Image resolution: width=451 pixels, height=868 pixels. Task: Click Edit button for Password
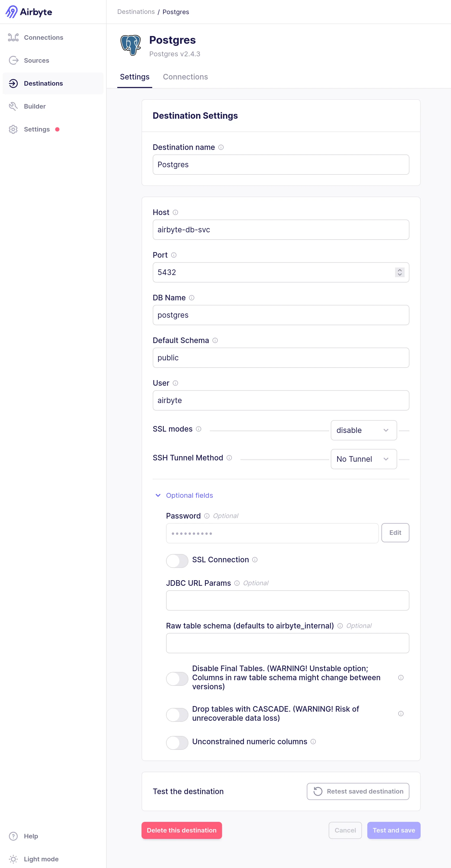coord(395,533)
